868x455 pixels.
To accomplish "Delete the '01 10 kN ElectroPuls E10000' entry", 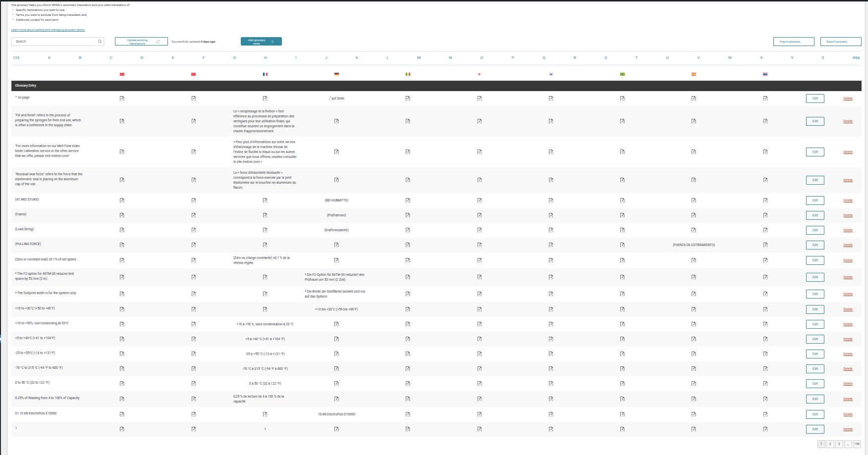I will coord(848,414).
